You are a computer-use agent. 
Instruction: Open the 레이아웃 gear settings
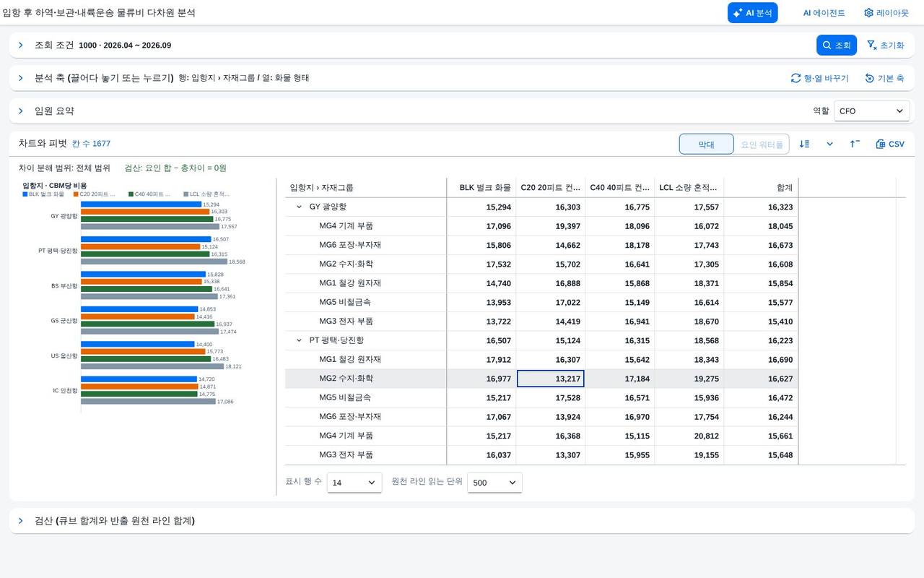point(886,13)
